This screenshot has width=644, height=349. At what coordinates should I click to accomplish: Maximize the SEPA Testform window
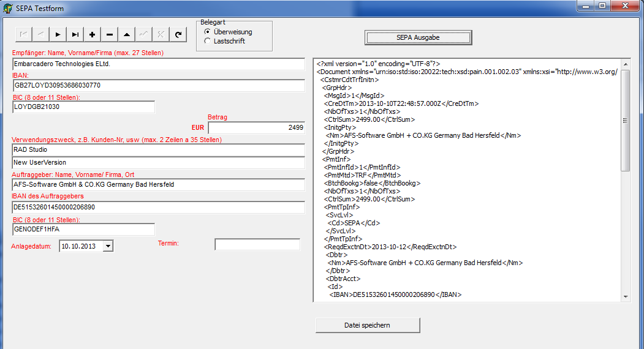[602, 6]
